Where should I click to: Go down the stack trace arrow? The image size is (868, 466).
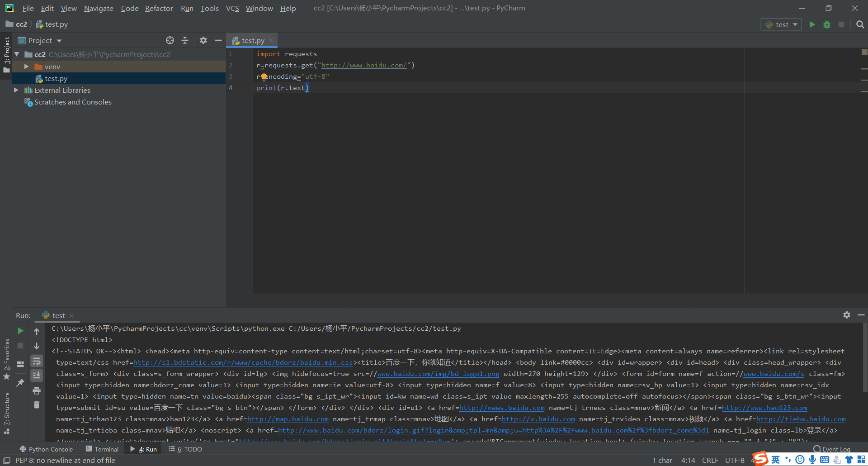point(37,346)
